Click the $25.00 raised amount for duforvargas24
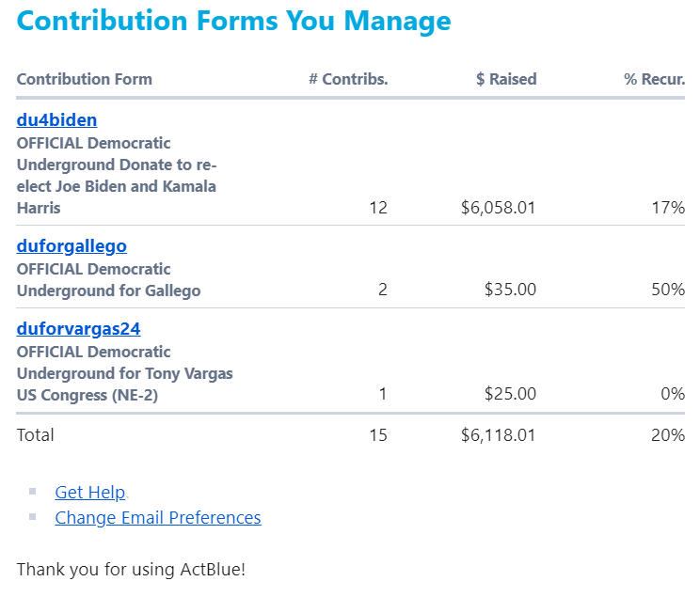700x597 pixels. click(x=510, y=394)
